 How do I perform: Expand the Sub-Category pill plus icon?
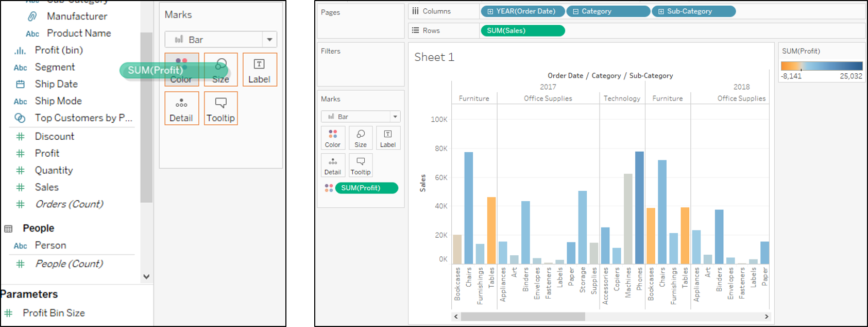click(x=661, y=11)
